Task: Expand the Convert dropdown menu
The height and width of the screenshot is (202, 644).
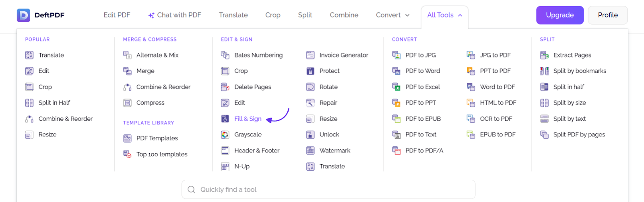Action: (x=393, y=15)
